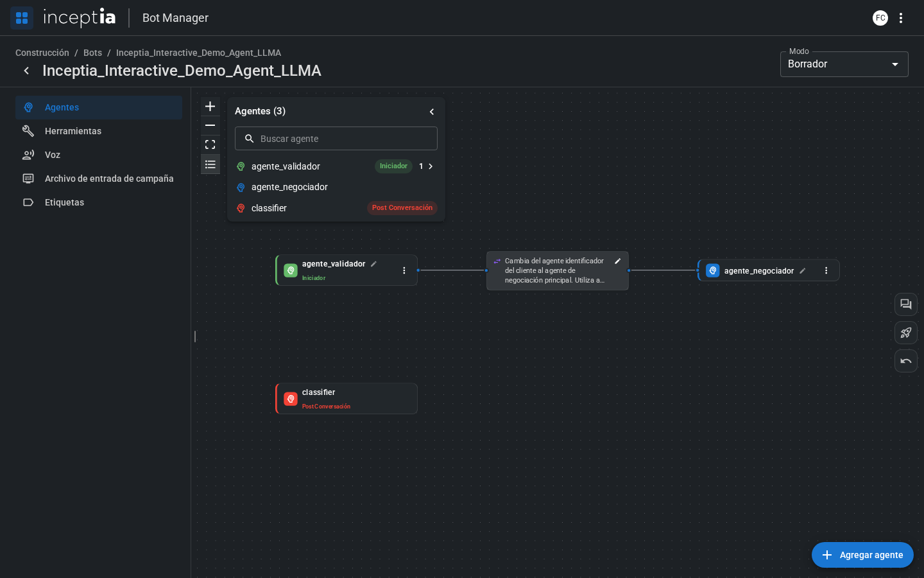Fit canvas to view
924x578 pixels.
pyautogui.click(x=210, y=145)
